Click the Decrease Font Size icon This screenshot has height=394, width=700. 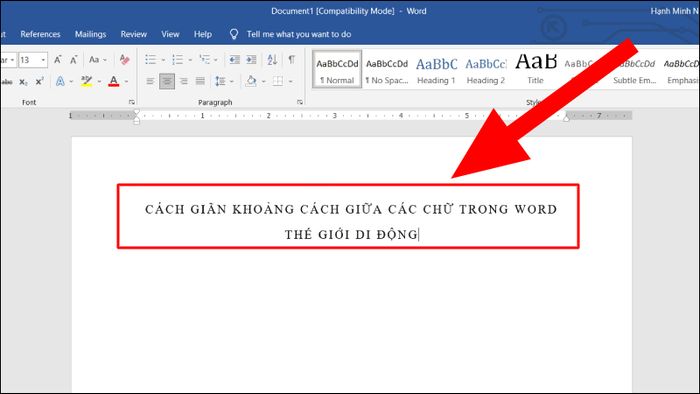pyautogui.click(x=74, y=60)
